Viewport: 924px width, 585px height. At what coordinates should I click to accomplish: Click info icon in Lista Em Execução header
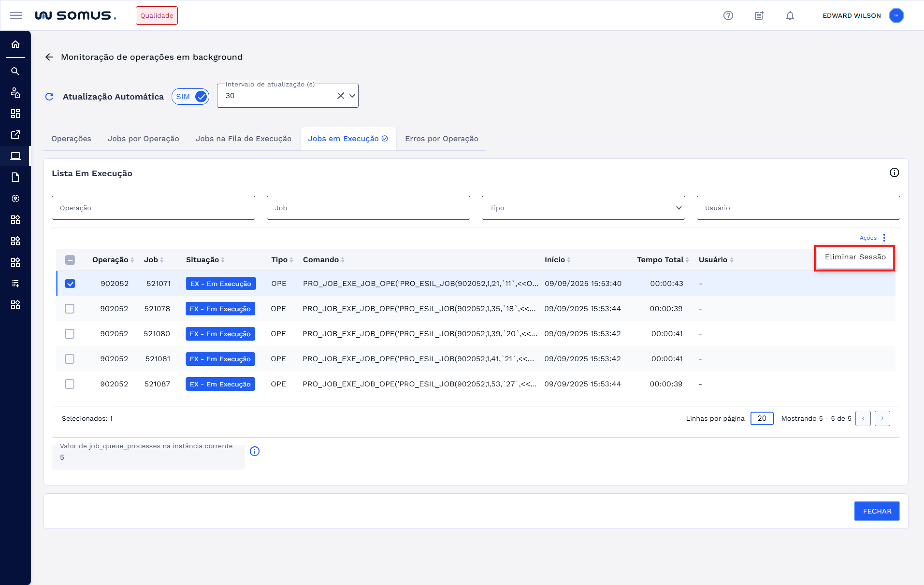[894, 173]
